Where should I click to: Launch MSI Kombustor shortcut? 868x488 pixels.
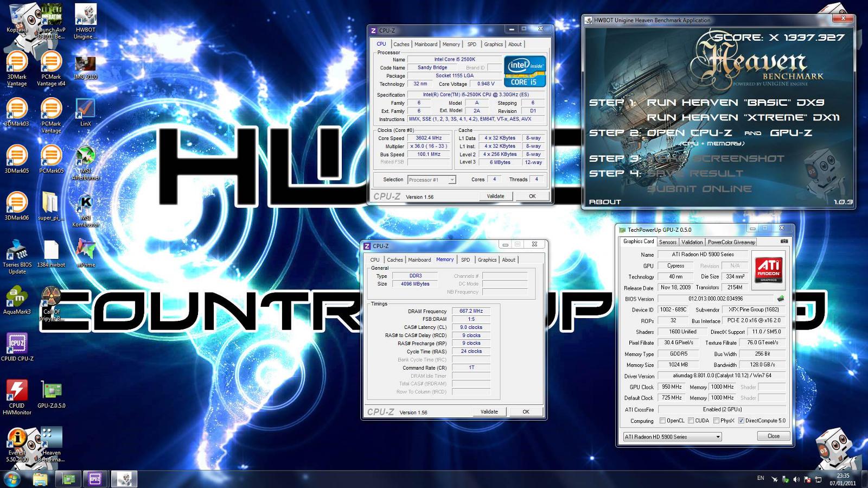click(x=85, y=210)
